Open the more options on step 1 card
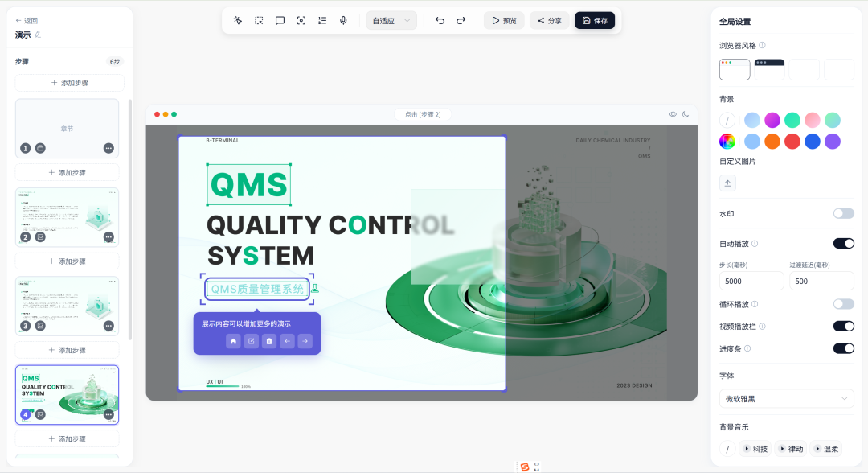Image resolution: width=868 pixels, height=473 pixels. click(x=108, y=148)
